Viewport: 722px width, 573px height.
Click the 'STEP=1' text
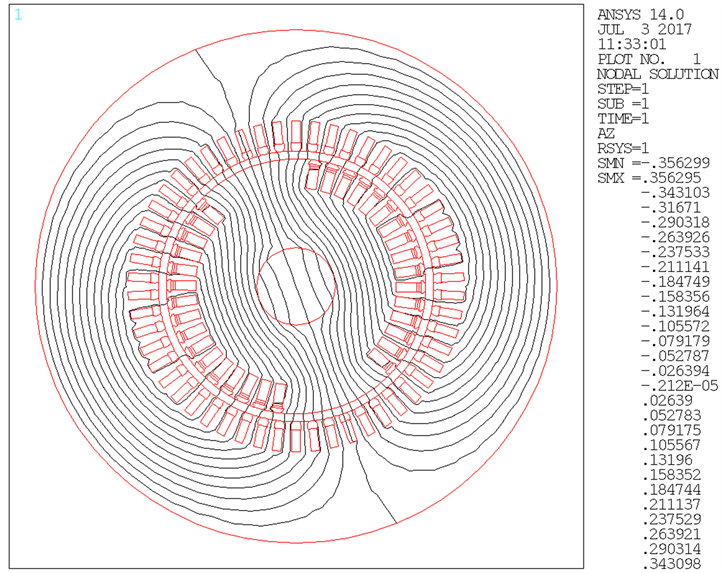(623, 89)
